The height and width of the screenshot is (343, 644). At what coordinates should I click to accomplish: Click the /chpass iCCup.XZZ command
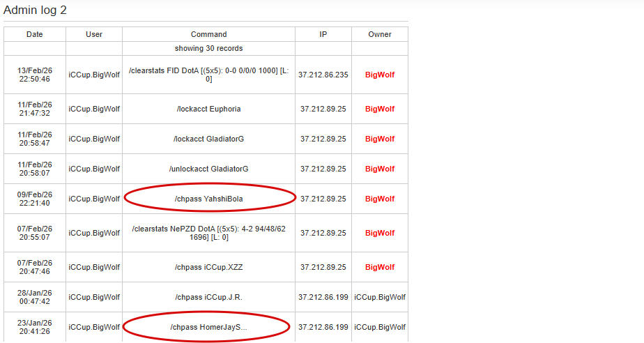point(208,267)
